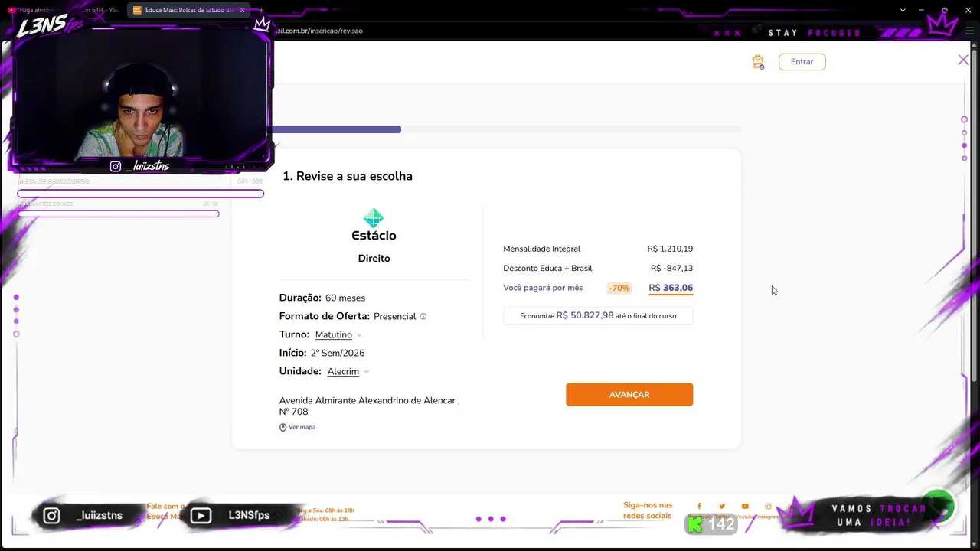Click the 'Mensalidade Integral' label
This screenshot has width=980, height=551.
pyautogui.click(x=542, y=249)
